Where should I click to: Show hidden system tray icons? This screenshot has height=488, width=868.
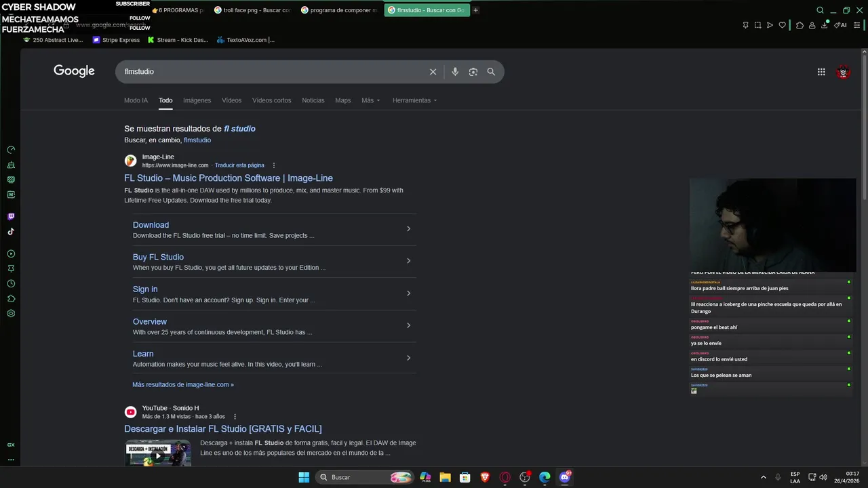764,477
